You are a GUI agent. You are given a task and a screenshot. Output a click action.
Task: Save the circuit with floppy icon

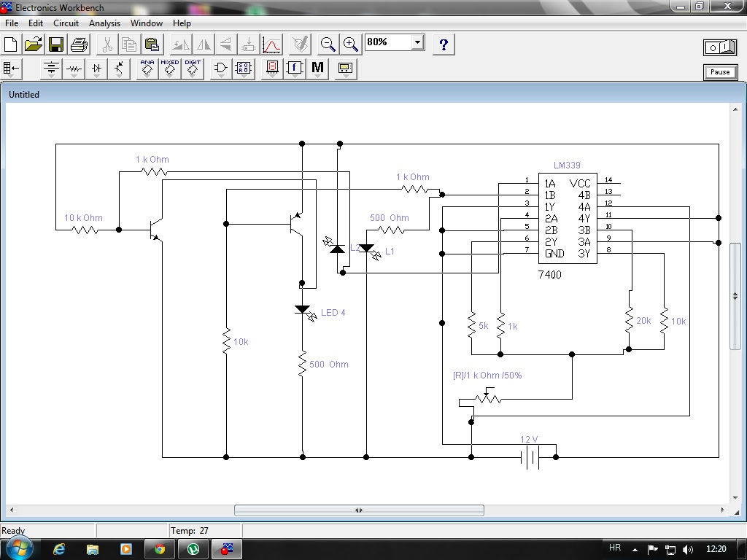click(56, 44)
